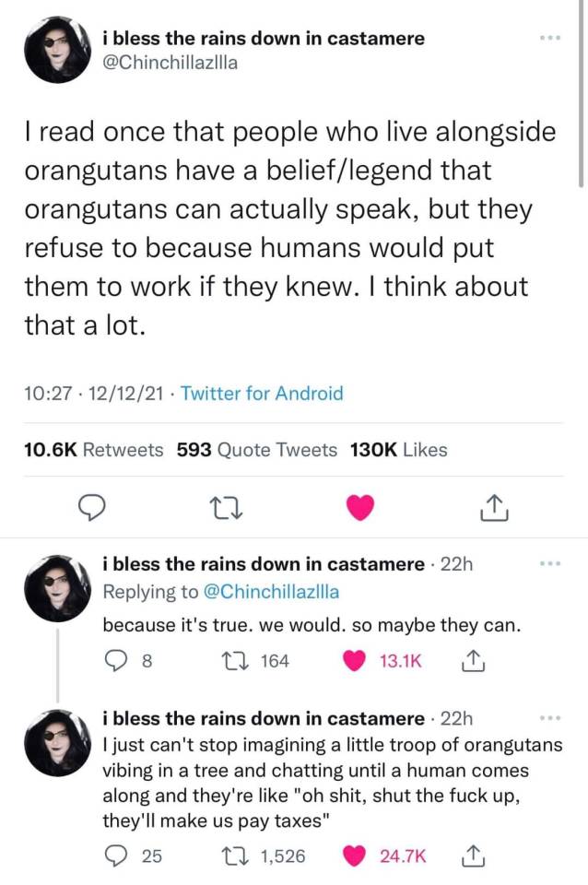Open three-dot menu on the taxes reply
This screenshot has height=885, width=588.
coord(551,718)
